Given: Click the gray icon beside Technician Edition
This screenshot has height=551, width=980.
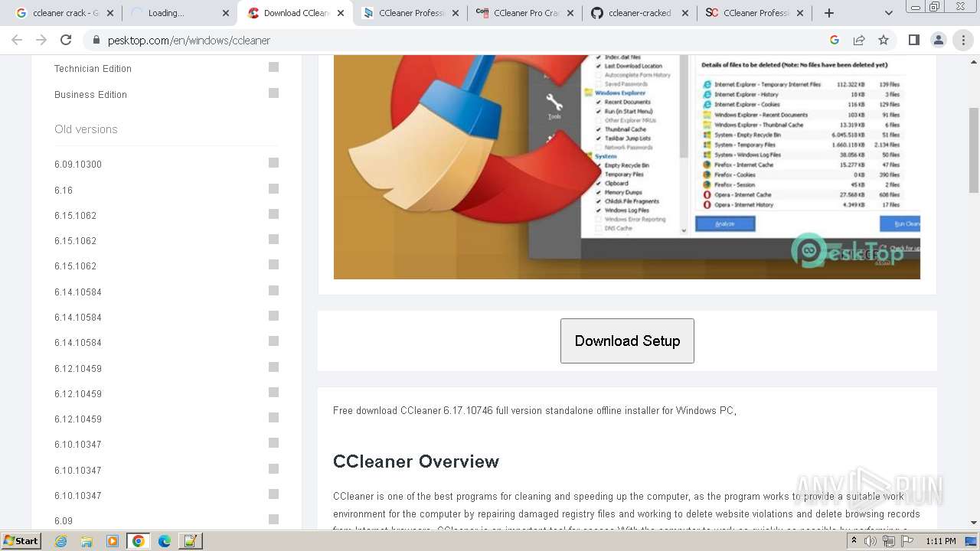Looking at the screenshot, I should (273, 67).
